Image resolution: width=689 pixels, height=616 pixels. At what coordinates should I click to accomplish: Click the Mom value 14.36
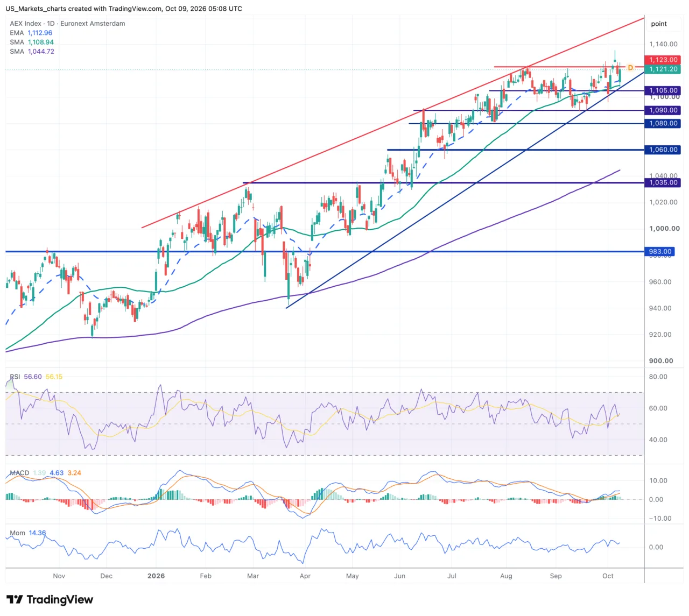pos(37,533)
